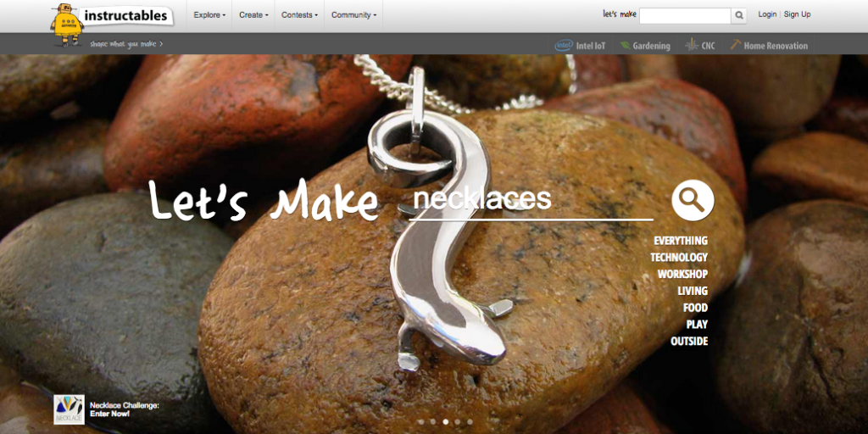The image size is (868, 434).
Task: Go to the fourth carousel slide dot
Action: click(x=458, y=422)
